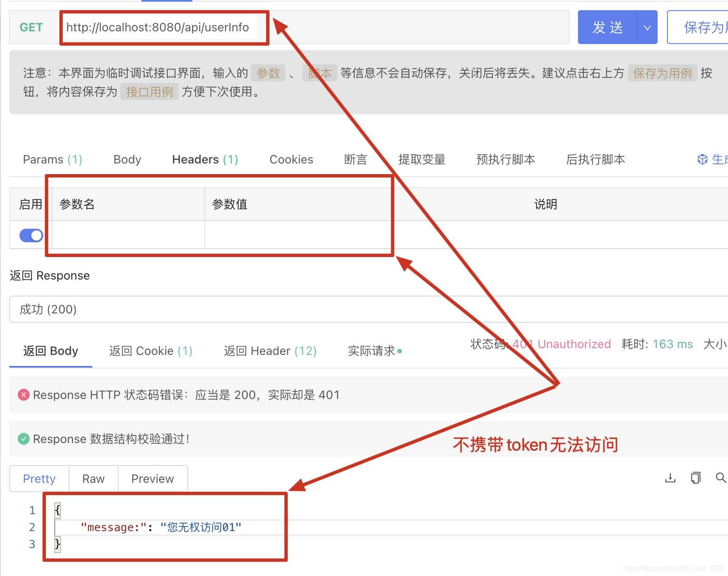Switch to the Cookies tab
Image resolution: width=728 pixels, height=576 pixels.
(291, 159)
